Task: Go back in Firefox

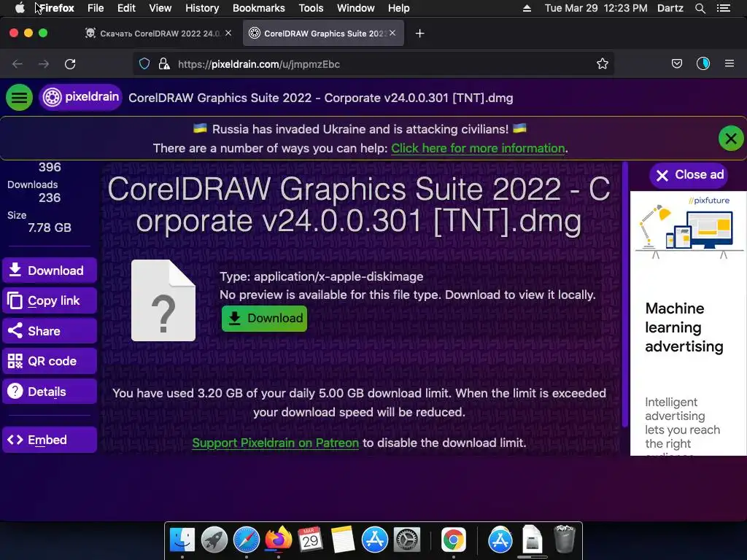Action: [x=18, y=64]
